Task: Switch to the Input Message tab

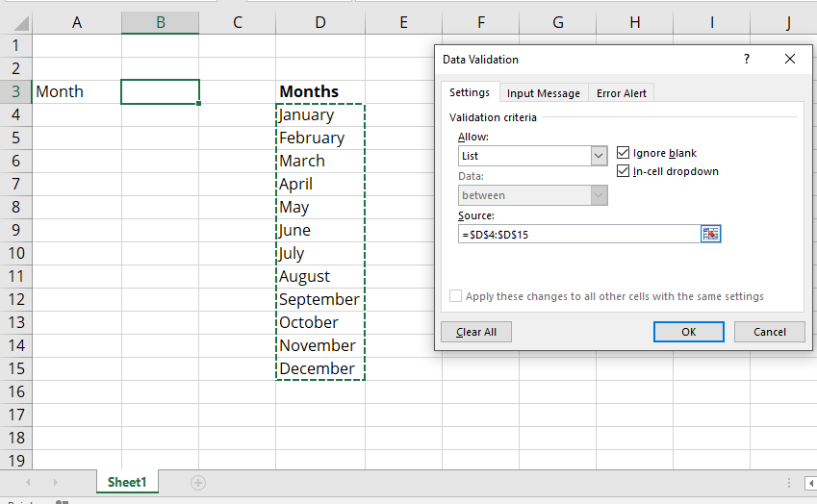Action: [544, 93]
